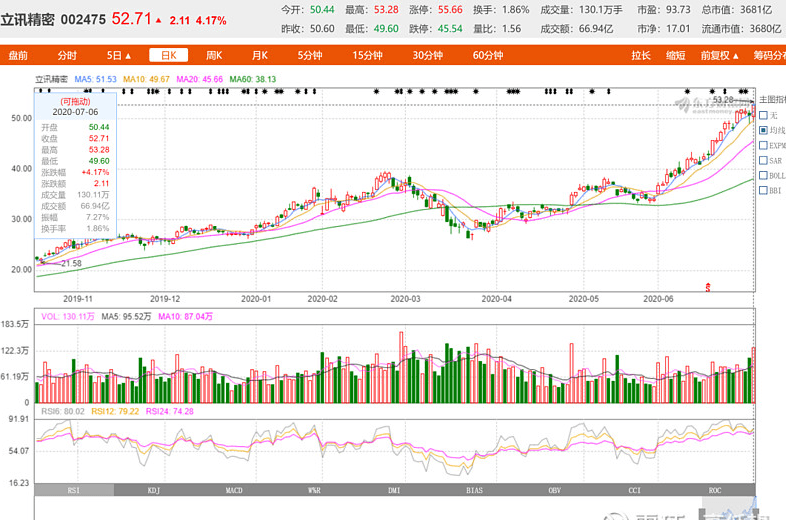Screen dimensions: 786x520
Task: Click the MA5: 51.53 legend label
Action: [x=95, y=79]
